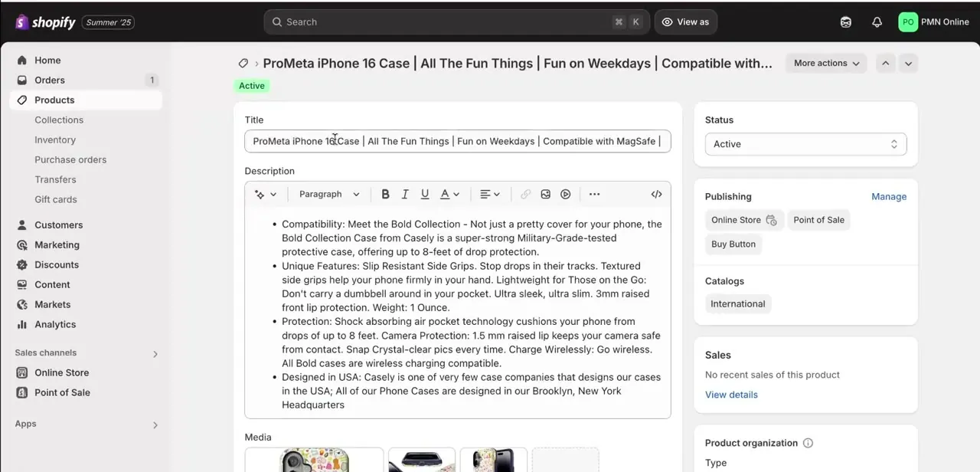Click the Online Store channel tag
The width and height of the screenshot is (980, 472).
[x=743, y=221]
